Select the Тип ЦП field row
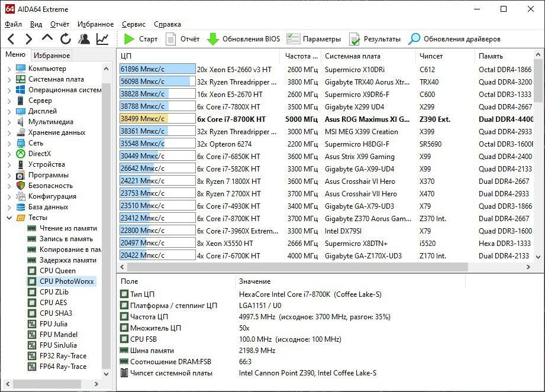The image size is (545, 392). pyautogui.click(x=291, y=294)
